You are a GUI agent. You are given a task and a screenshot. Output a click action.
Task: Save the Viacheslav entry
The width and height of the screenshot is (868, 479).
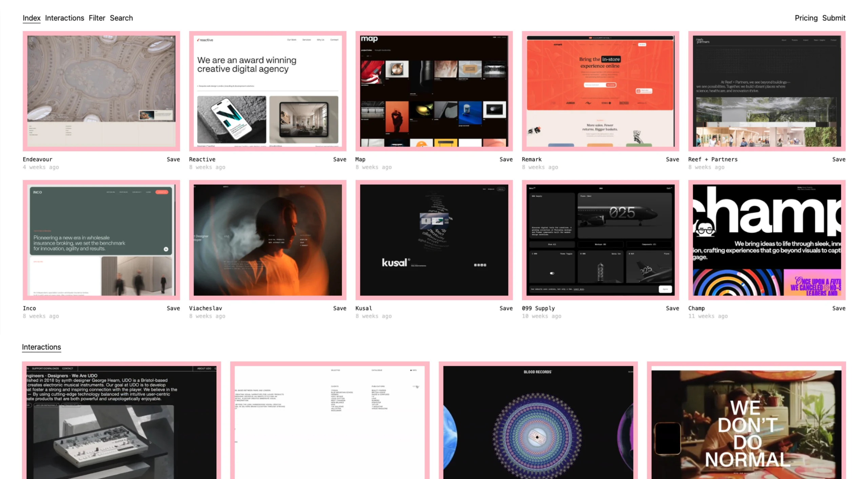(339, 308)
